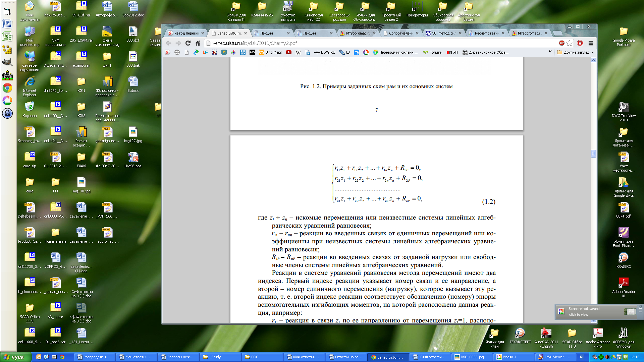Open the Wikipedia bookmark icon
The image size is (644, 362).
click(x=298, y=52)
